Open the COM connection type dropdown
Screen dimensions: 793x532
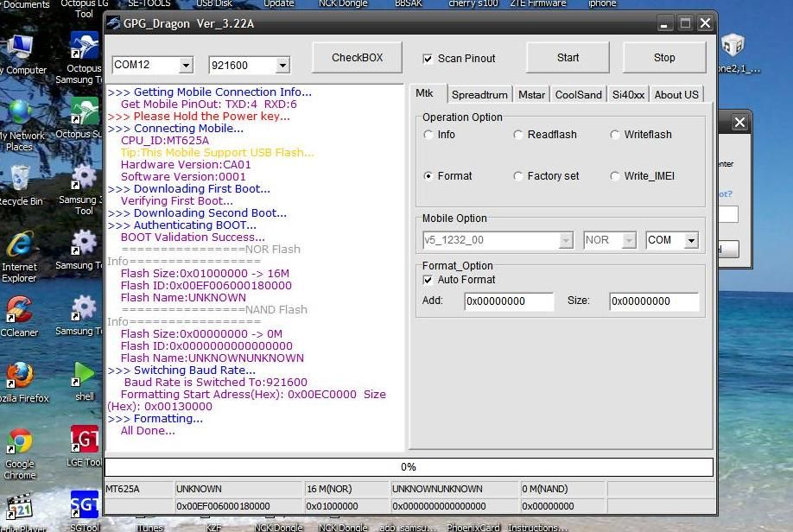click(691, 240)
